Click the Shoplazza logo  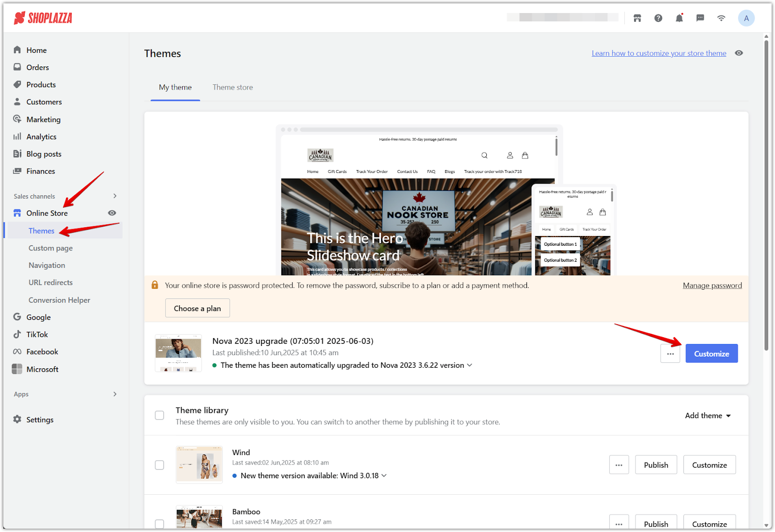coord(43,18)
